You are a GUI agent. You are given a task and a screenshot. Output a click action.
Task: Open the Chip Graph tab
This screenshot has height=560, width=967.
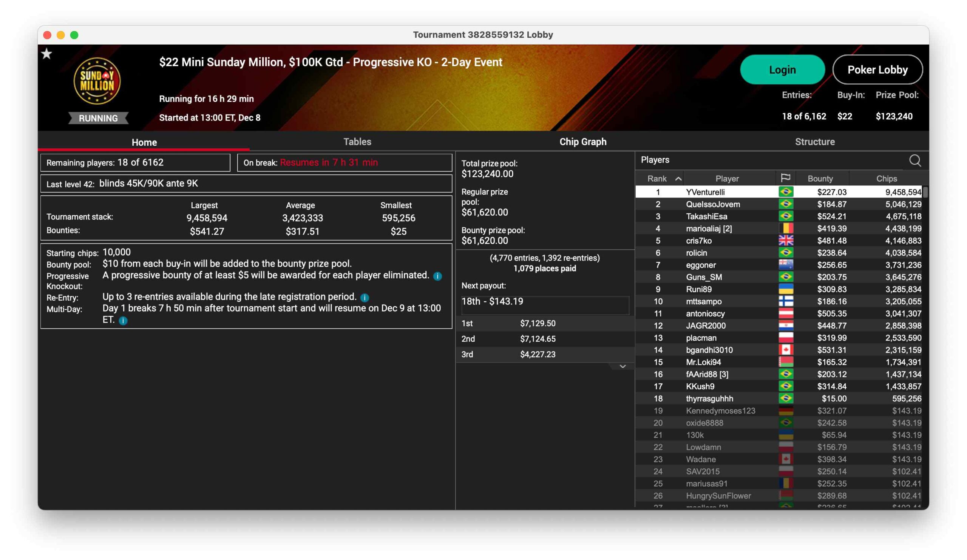click(x=582, y=142)
